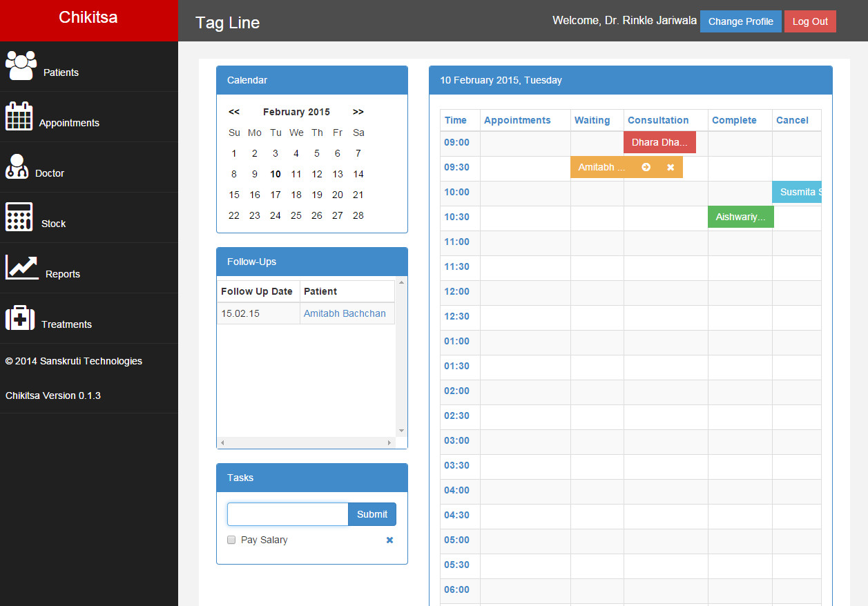
Task: Click the 11:00 time slot label
Action: click(456, 242)
